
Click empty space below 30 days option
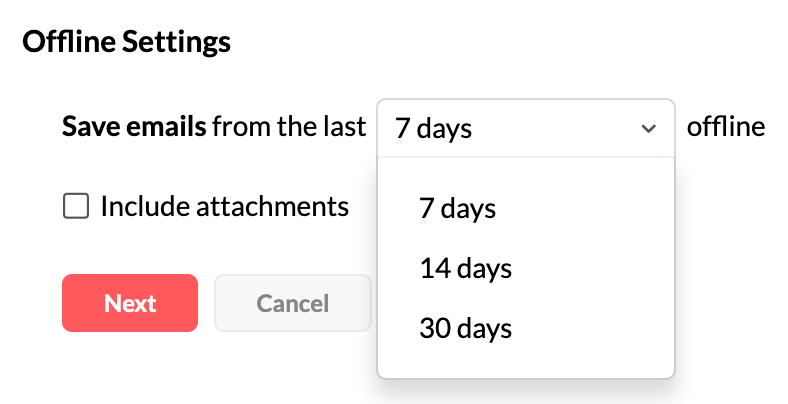pyautogui.click(x=525, y=362)
